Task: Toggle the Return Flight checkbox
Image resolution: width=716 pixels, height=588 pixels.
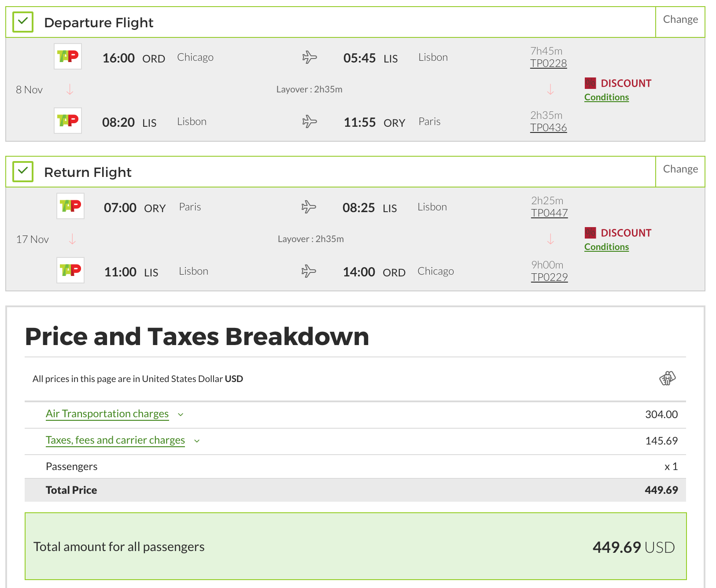Action: pyautogui.click(x=23, y=172)
